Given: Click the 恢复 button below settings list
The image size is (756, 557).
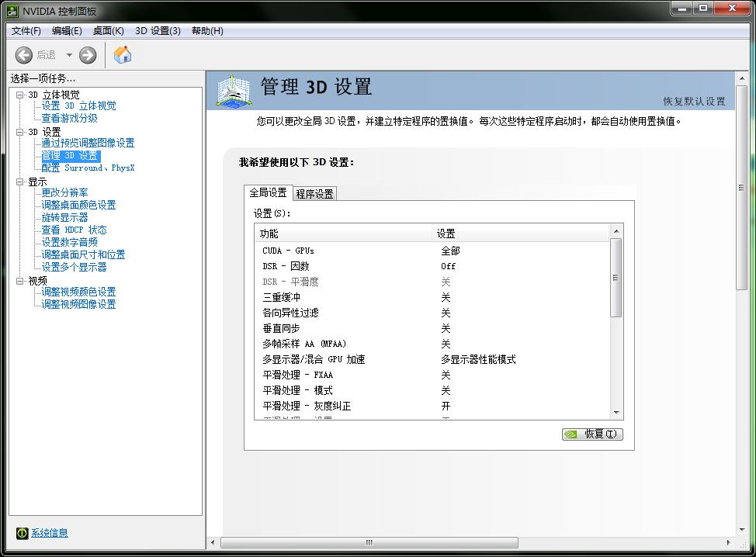Looking at the screenshot, I should pyautogui.click(x=592, y=434).
